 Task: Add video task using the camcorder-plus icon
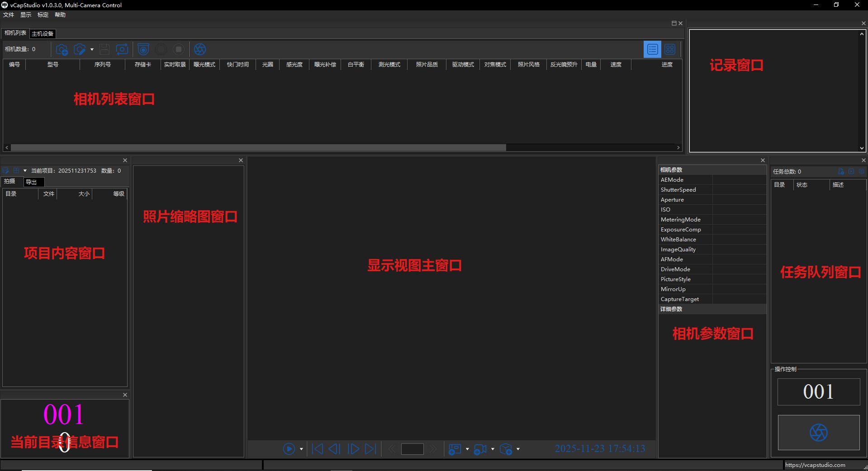pyautogui.click(x=479, y=449)
